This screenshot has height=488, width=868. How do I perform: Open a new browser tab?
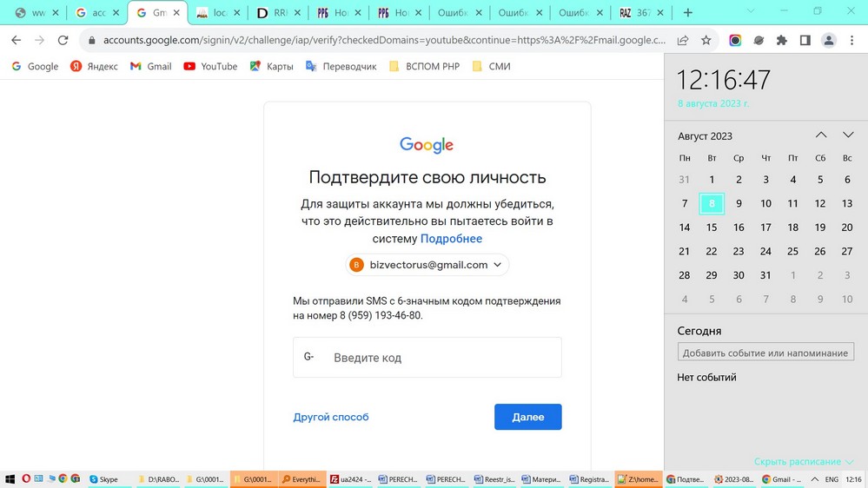pos(687,12)
